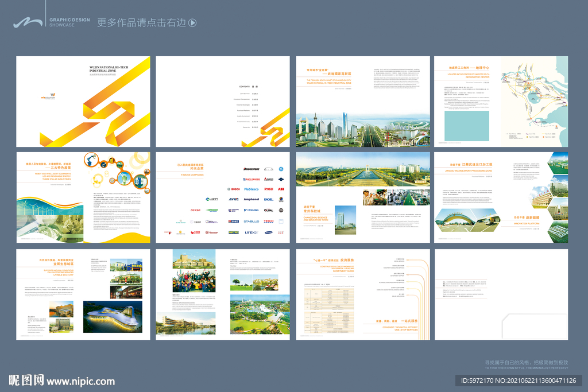588x392 pixels.
Task: Open the arched gate hexagon photo
Action: pos(456,220)
